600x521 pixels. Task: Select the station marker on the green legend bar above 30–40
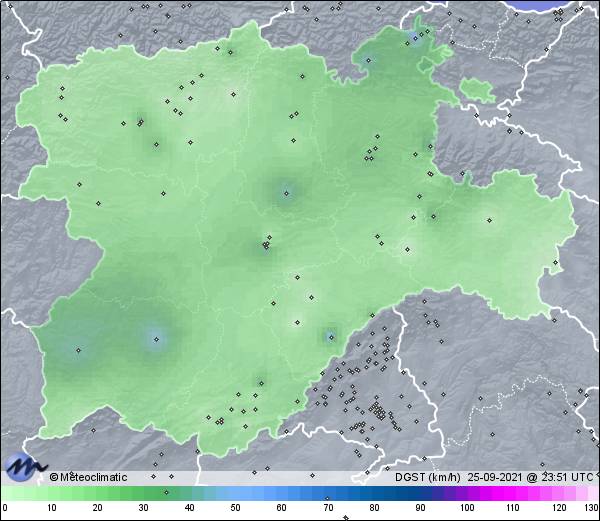click(x=166, y=492)
